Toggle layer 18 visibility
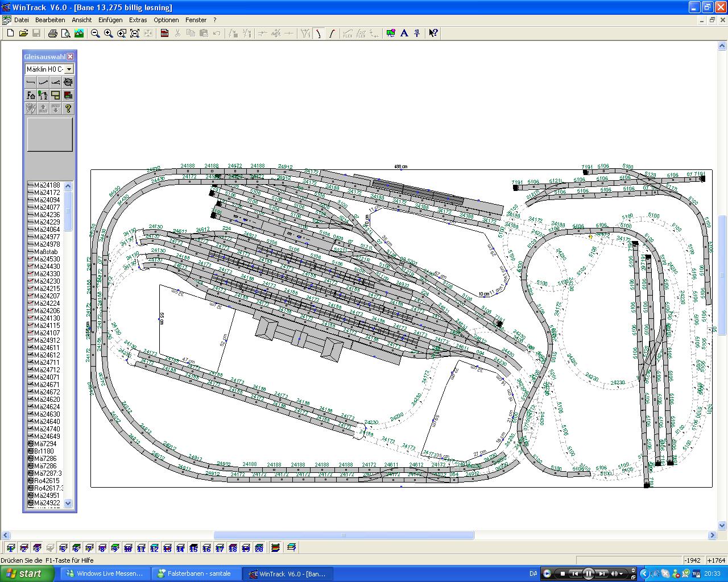The height and width of the screenshot is (582, 728). pyautogui.click(x=233, y=548)
